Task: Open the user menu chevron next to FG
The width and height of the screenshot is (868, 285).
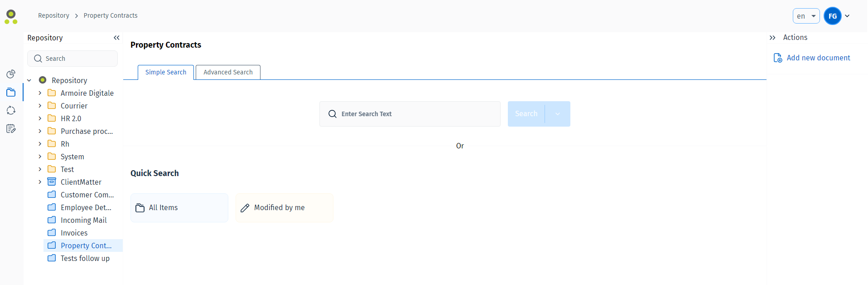Action: pyautogui.click(x=847, y=16)
